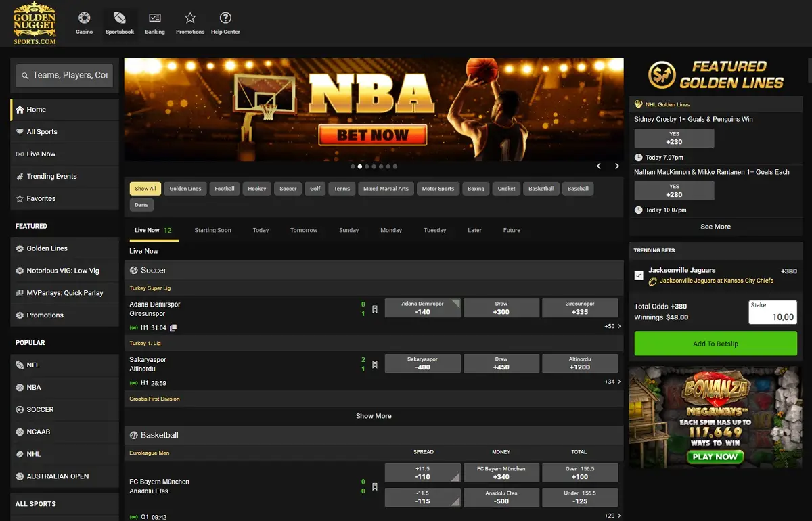This screenshot has width=812, height=521.
Task: Switch to the Tomorrow tab
Action: coord(304,230)
